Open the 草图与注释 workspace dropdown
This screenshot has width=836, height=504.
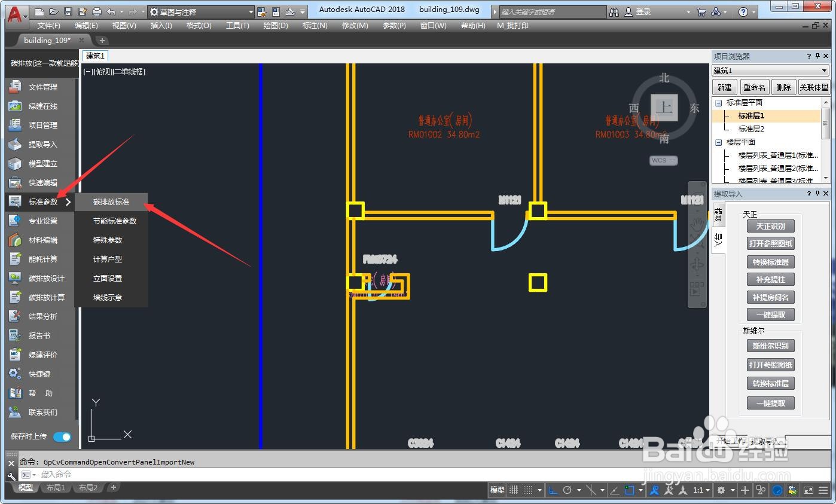tap(201, 11)
